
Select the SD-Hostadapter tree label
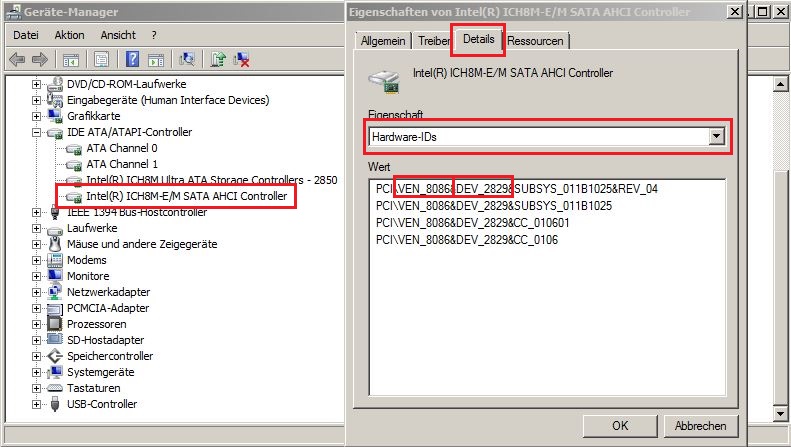click(105, 341)
